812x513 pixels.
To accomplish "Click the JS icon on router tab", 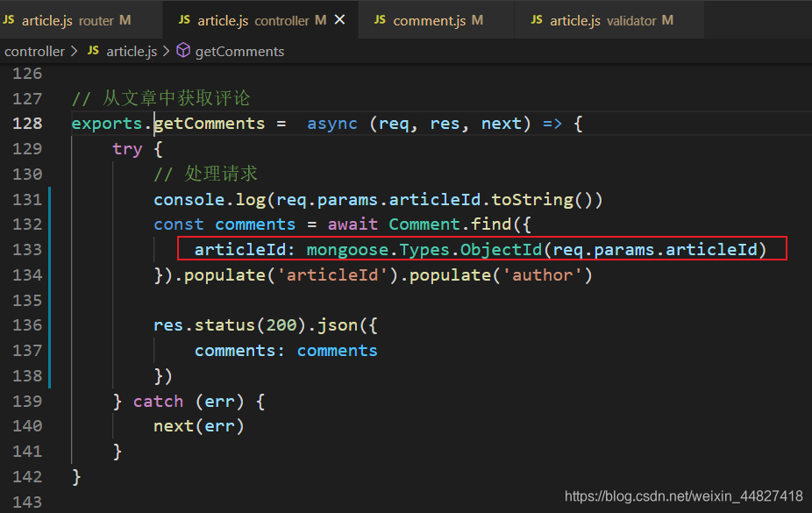I will [9, 19].
